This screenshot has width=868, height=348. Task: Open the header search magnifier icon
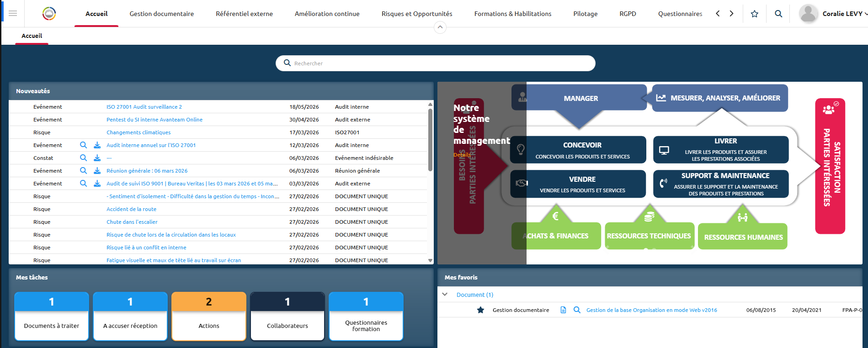[778, 14]
